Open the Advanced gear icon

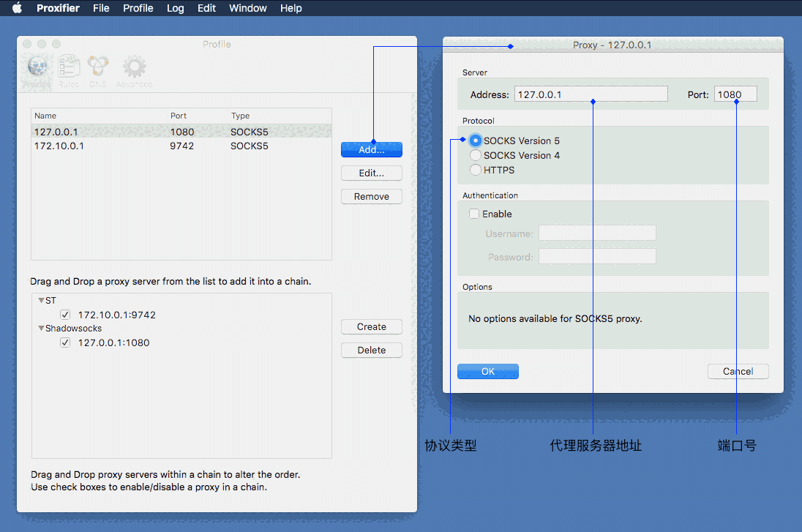(134, 69)
